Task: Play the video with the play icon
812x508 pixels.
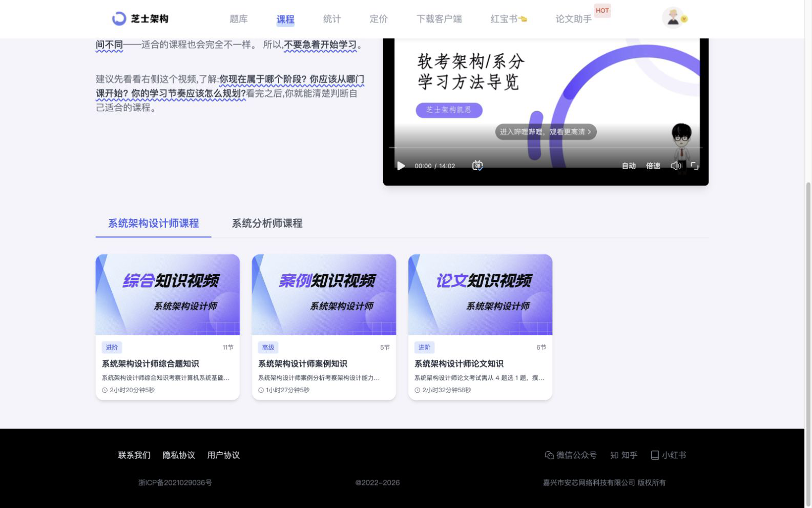Action: coord(401,166)
